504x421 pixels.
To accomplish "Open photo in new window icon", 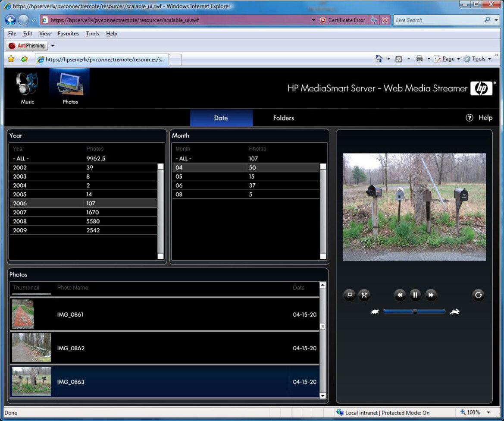I will 349,295.
